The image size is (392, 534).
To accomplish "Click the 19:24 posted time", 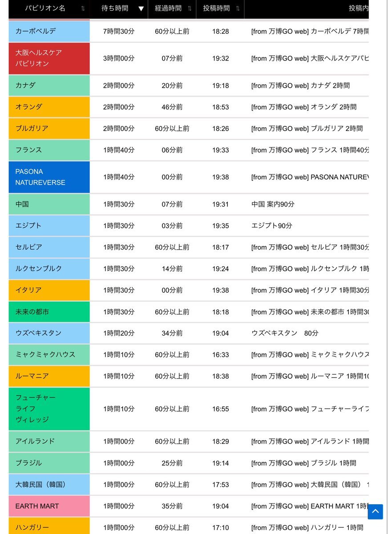I will pos(221,269).
